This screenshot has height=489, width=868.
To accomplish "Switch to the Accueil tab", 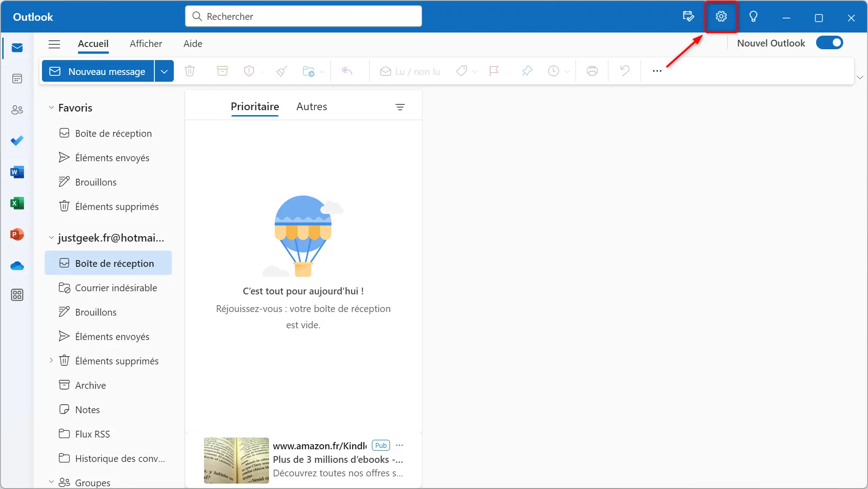I will [x=93, y=44].
